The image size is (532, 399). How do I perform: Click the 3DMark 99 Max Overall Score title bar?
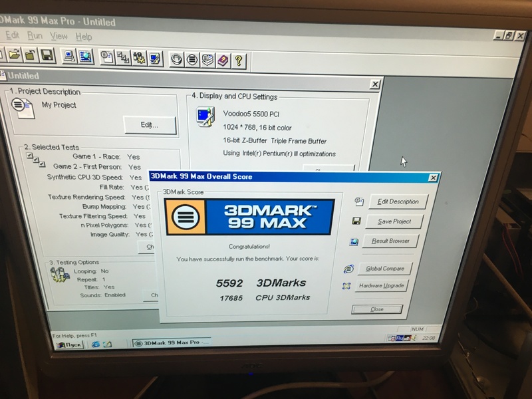click(294, 177)
